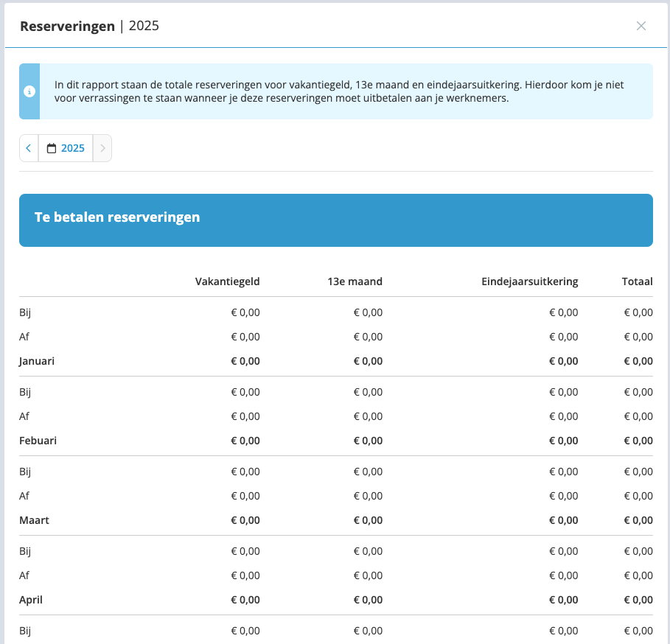Click the April 13e maand amount
Image resolution: width=670 pixels, height=644 pixels.
[x=368, y=600]
